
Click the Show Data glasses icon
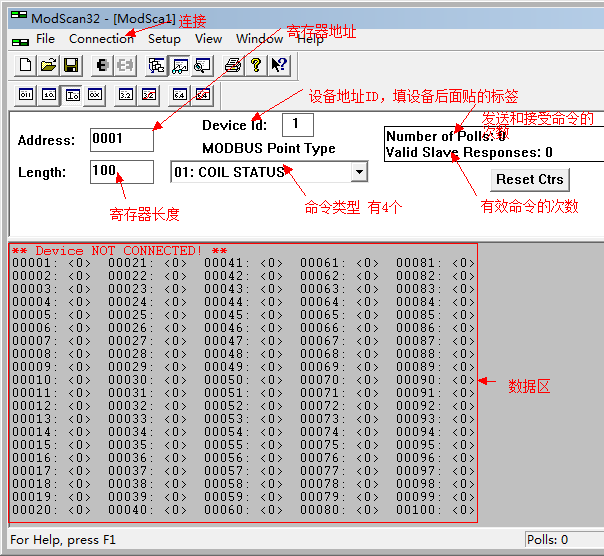click(x=180, y=65)
